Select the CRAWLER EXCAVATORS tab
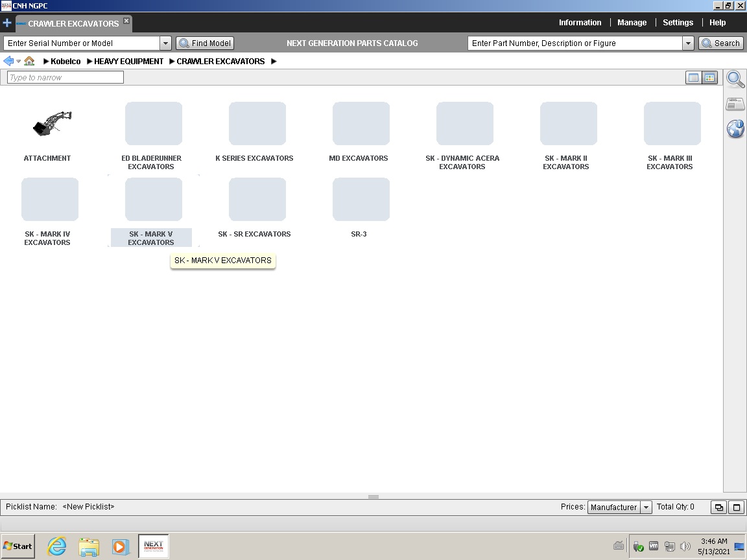 pos(73,23)
